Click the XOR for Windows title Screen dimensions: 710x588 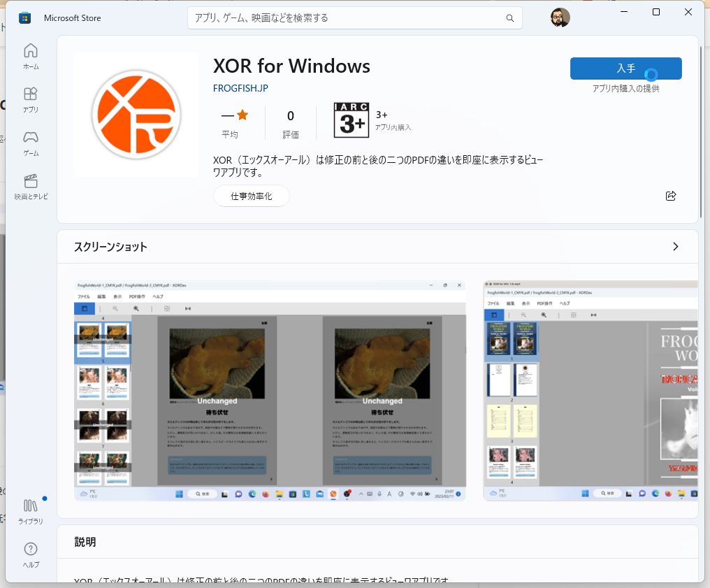point(291,66)
